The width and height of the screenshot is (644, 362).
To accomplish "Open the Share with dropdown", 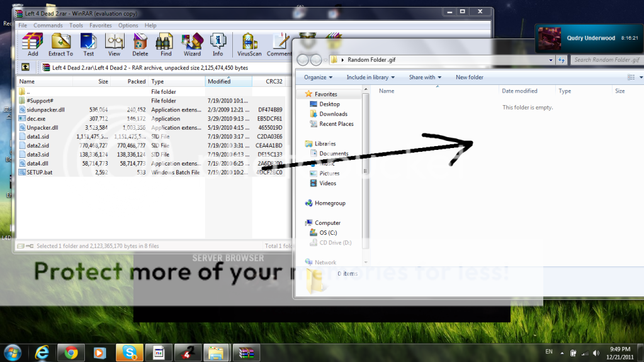I will point(425,77).
